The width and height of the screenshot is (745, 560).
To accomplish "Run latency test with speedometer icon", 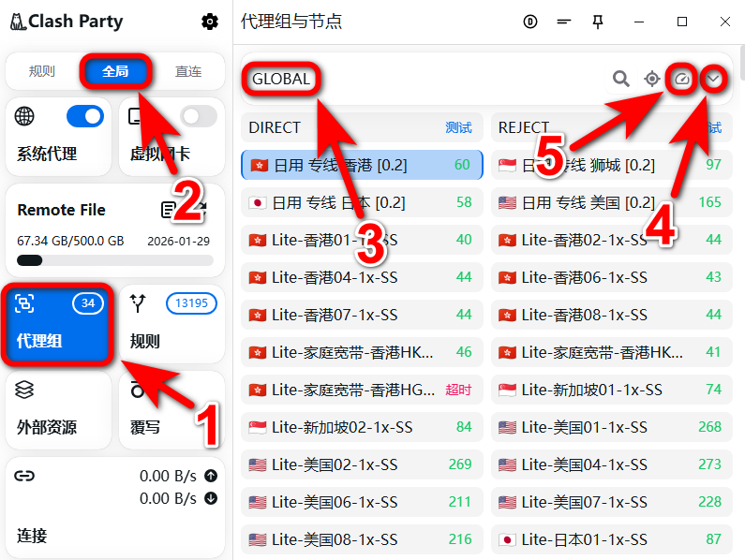I will [682, 79].
